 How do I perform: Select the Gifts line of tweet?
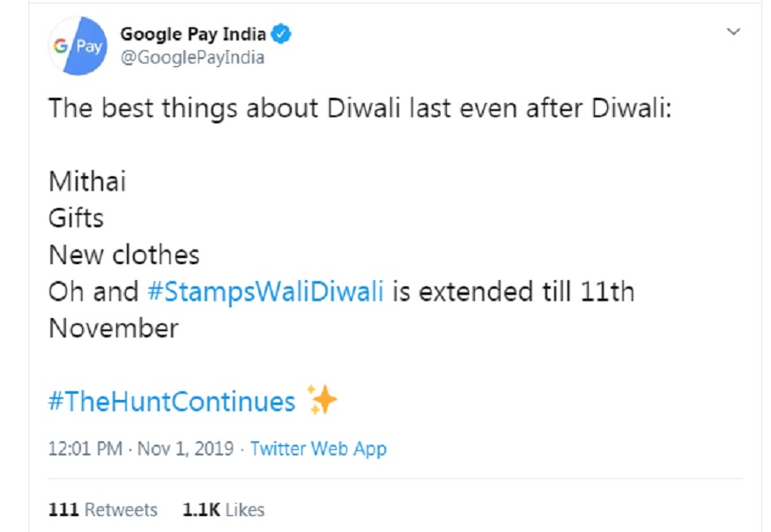tap(76, 218)
